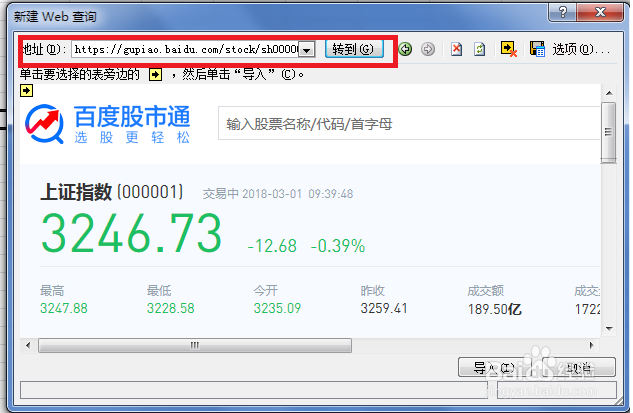Click the index value 3246.73
This screenshot has height=413, width=633.
132,233
